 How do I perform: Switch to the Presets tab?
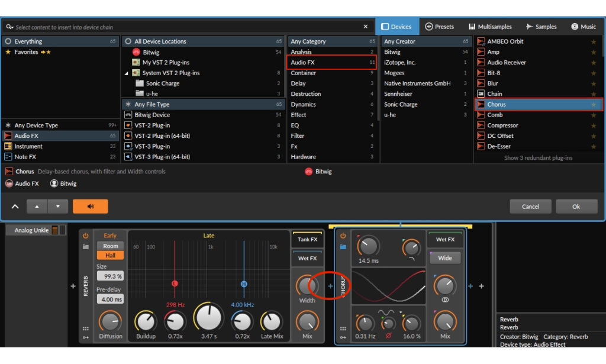click(440, 27)
